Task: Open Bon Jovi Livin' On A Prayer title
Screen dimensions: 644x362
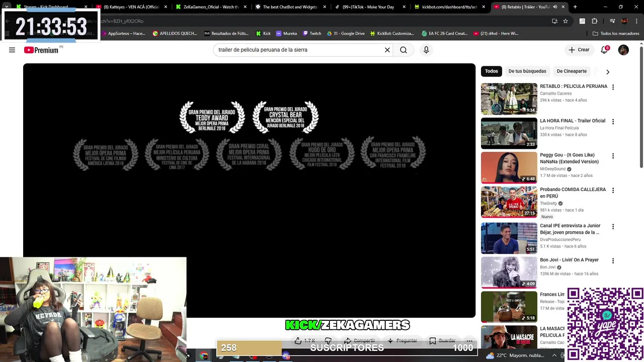Action: tap(569, 260)
